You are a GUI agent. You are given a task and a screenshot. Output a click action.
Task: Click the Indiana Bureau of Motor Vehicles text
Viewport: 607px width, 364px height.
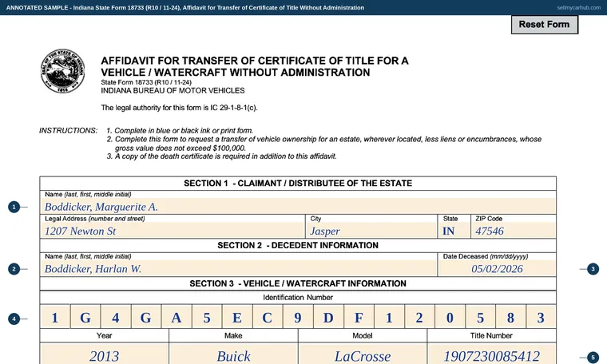[173, 90]
